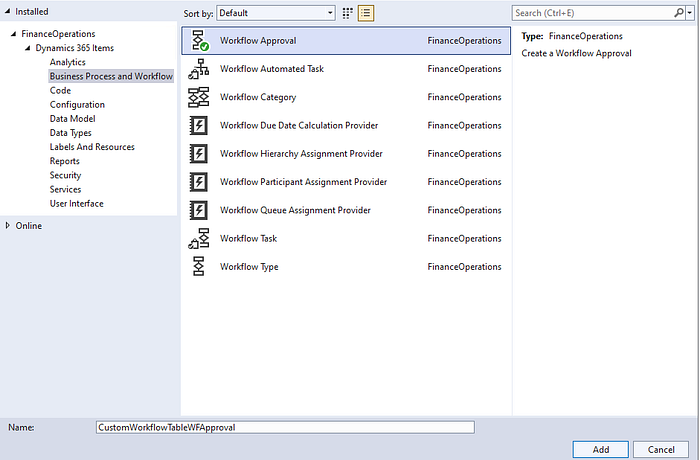The image size is (700, 460).
Task: Collapse the Dynamics 365 Items node
Action: click(28, 48)
